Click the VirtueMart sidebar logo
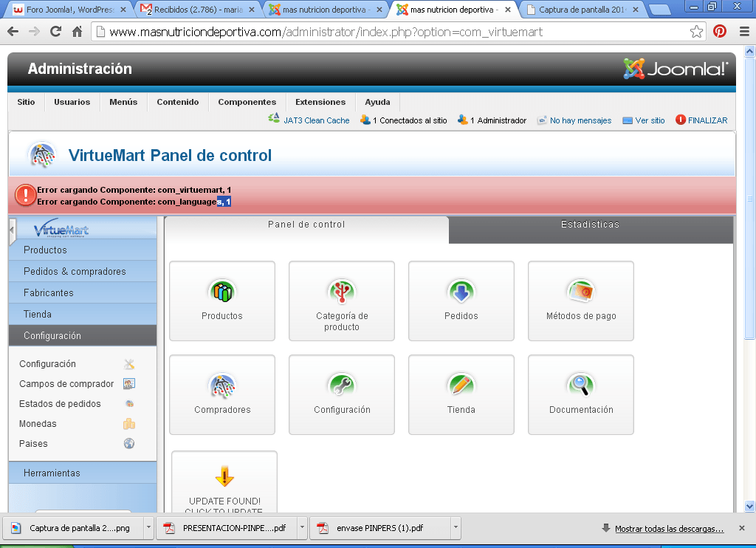 tap(61, 227)
